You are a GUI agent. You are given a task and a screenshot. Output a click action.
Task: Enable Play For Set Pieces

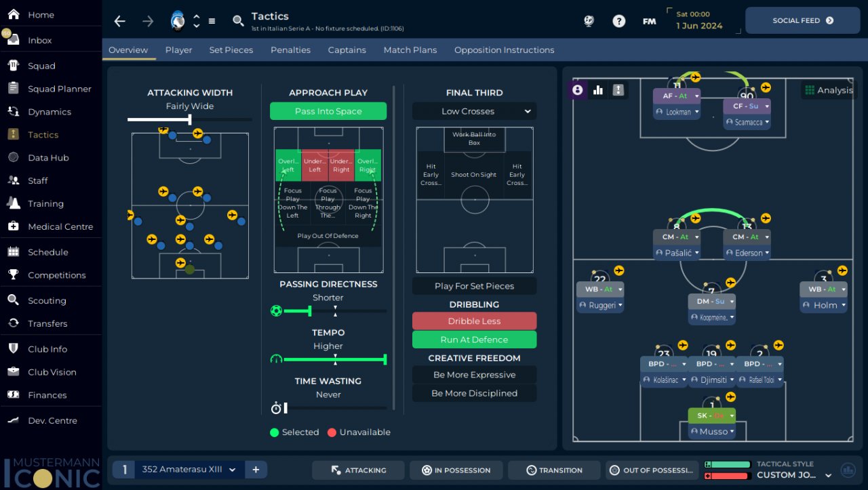(x=474, y=286)
